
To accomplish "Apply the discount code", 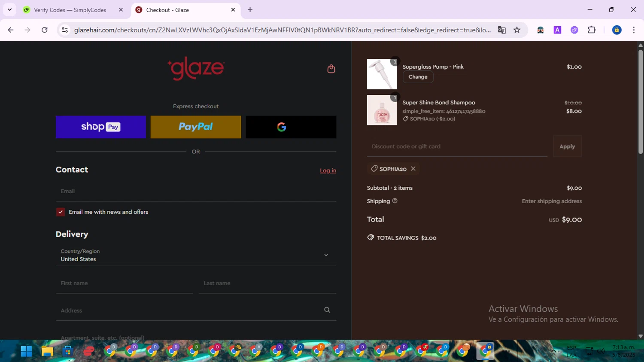I will coord(567,146).
